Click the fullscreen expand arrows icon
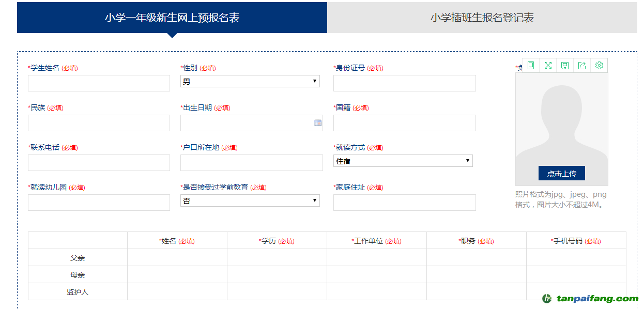 548,66
